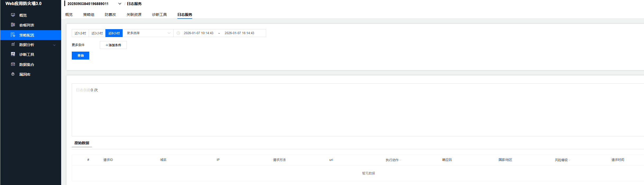Select the 近6小时 time range option
Screen dimensions: 644x185
(114, 33)
